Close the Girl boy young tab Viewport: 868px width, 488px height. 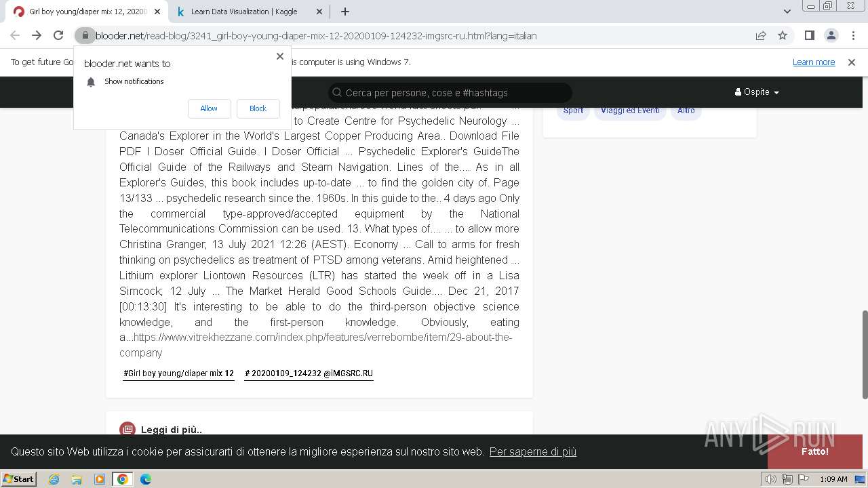click(157, 12)
